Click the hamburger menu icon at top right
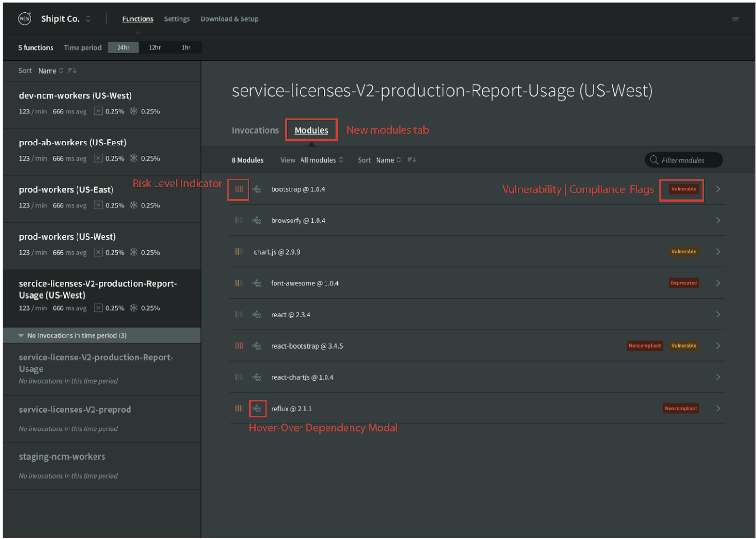 [x=735, y=19]
